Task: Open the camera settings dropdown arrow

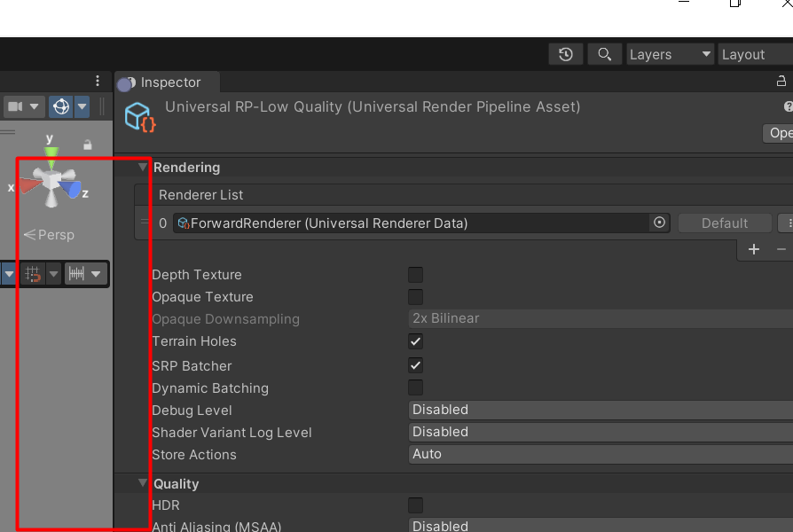Action: pos(35,106)
